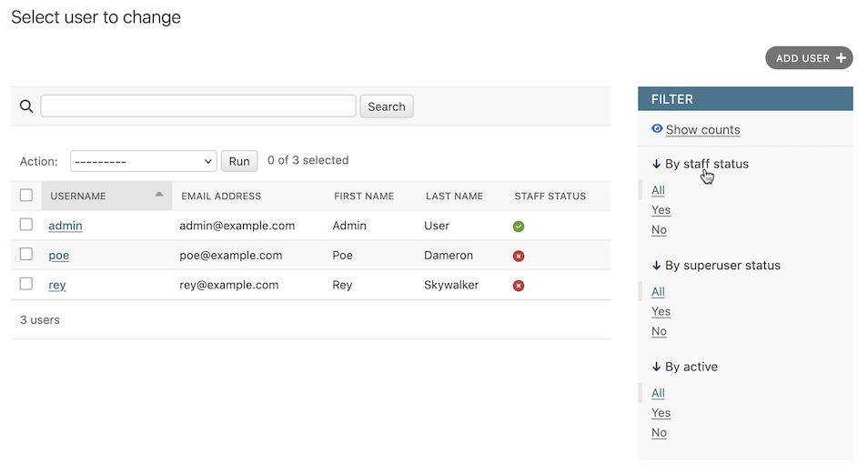Click the magnifying glass search icon
This screenshot has width=868, height=474.
[26, 106]
